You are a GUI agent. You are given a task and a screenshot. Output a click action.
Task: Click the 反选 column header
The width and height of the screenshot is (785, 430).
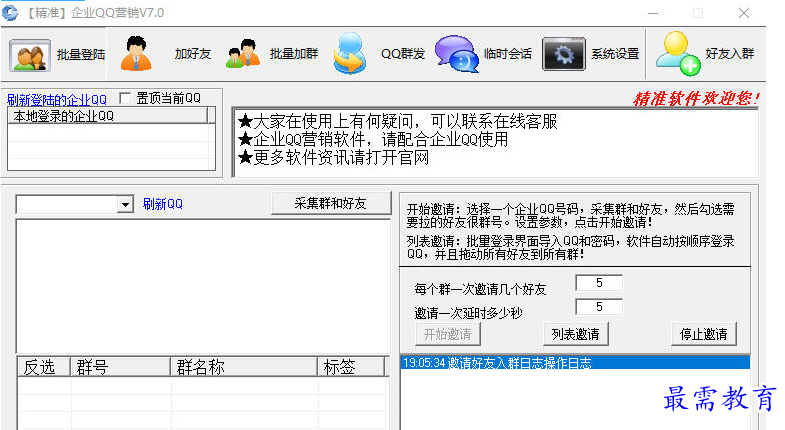tap(44, 367)
